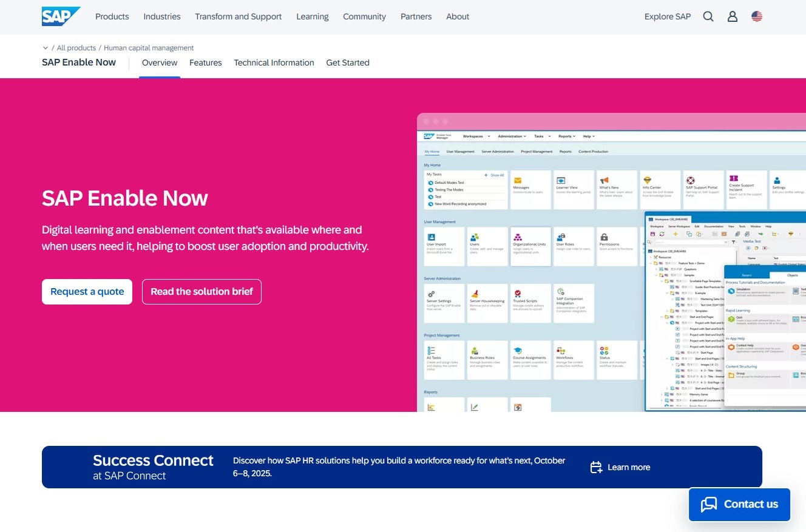Follow the Human capital management breadcrumb
Viewport: 806px width, 532px height.
(x=149, y=48)
